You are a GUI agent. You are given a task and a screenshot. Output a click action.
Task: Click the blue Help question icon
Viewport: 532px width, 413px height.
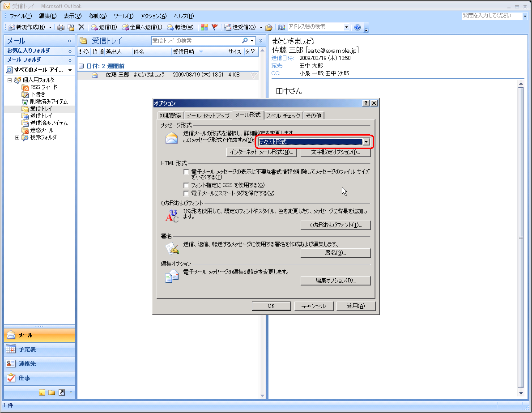(357, 27)
